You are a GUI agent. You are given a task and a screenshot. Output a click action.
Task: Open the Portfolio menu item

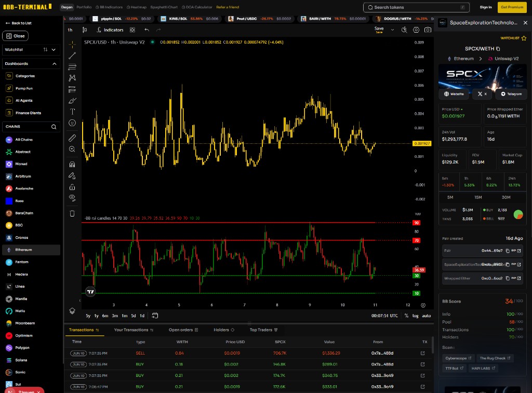[x=84, y=7]
